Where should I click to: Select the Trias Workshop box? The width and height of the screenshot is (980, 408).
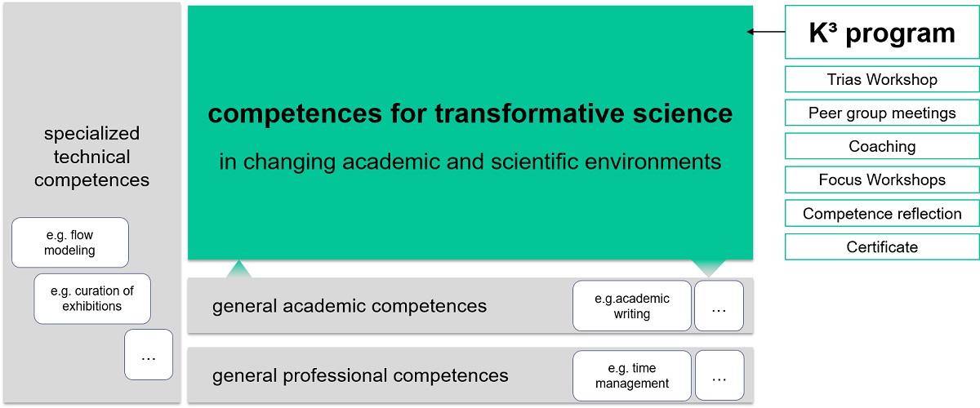pos(882,79)
